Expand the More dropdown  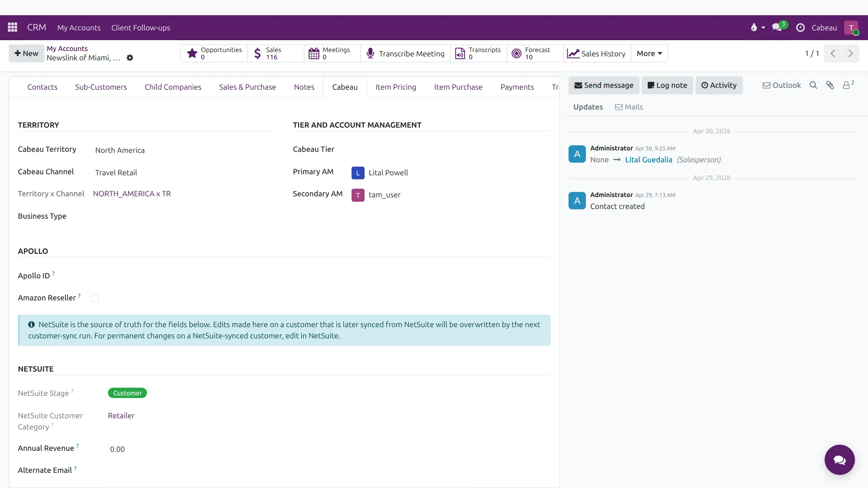[650, 53]
